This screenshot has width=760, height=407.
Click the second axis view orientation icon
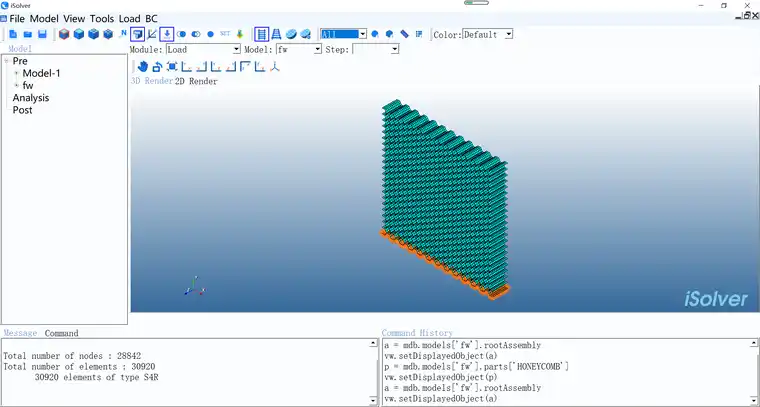coord(201,67)
